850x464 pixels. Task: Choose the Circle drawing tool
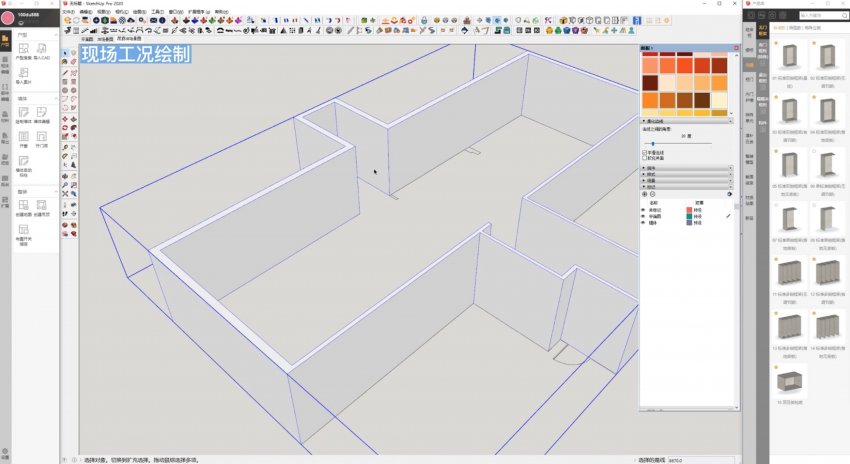[65, 91]
